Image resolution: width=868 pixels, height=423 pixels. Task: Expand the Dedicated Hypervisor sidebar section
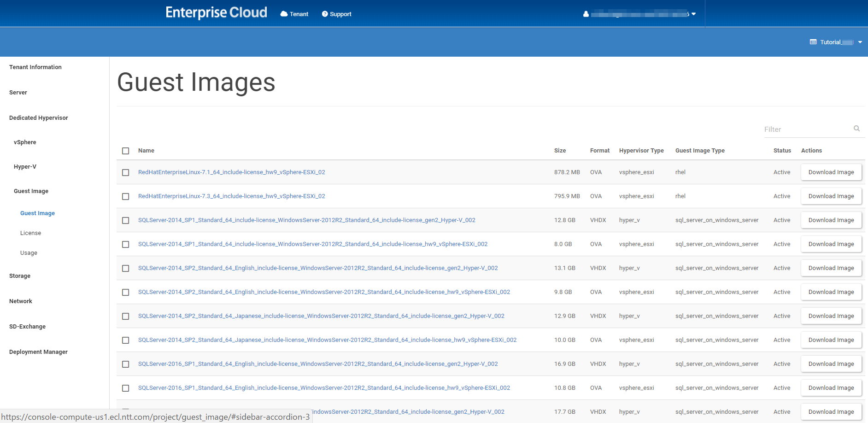(x=39, y=118)
